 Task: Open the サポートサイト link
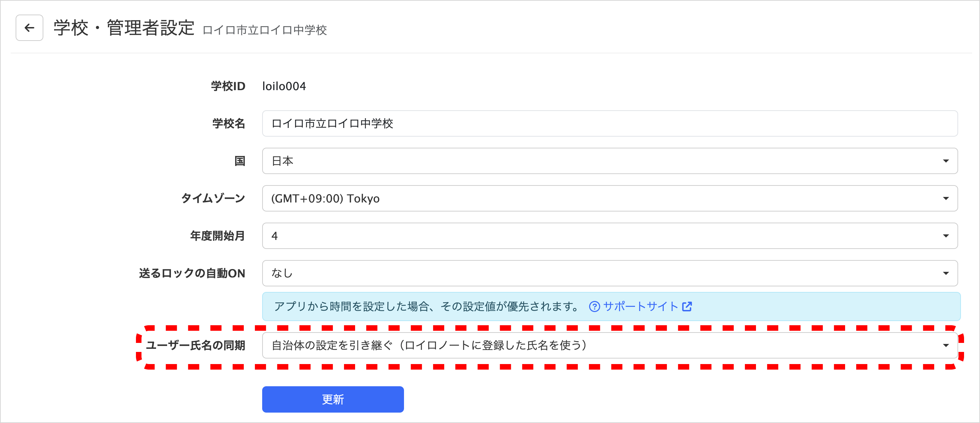coord(640,307)
